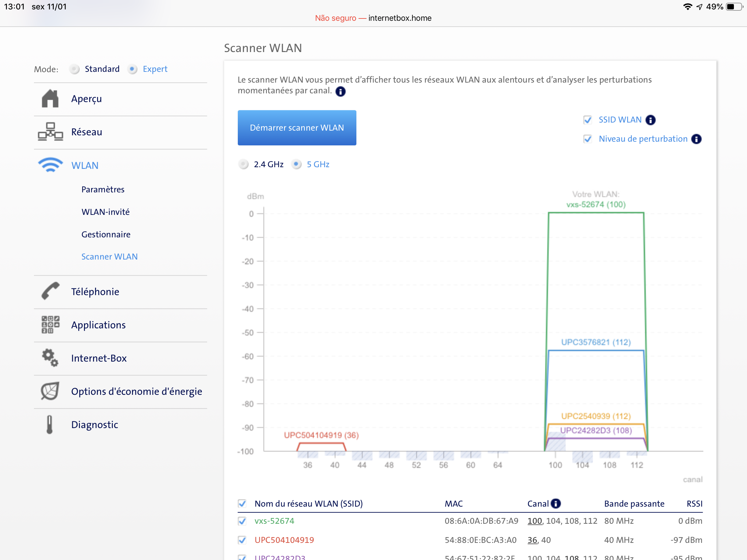Click the info icon beside Canal header
Viewport: 747px width, 560px height.
tap(556, 503)
